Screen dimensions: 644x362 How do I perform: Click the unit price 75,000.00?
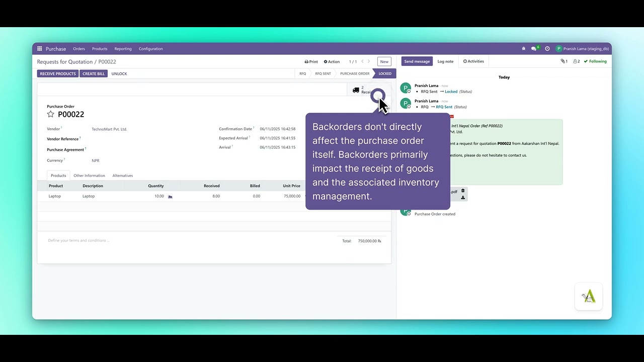292,196
